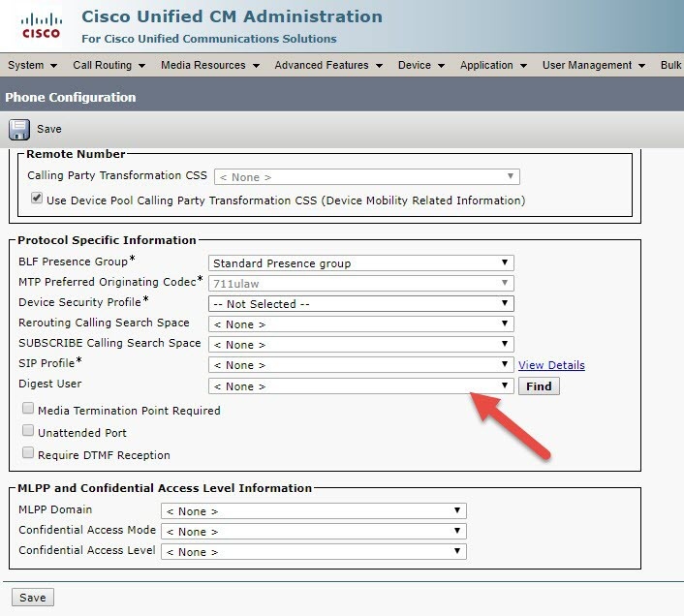Choose a Device Security Profile from dropdown
684x616 pixels.
point(361,304)
